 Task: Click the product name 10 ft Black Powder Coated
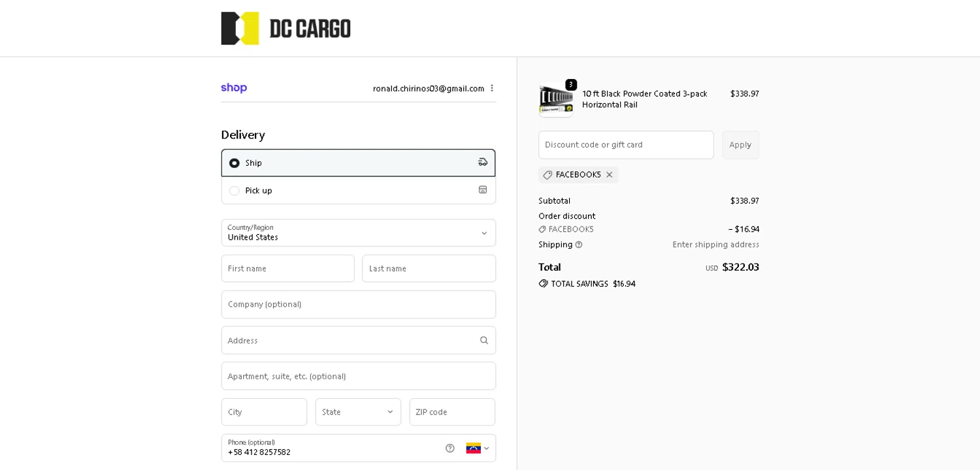[644, 99]
